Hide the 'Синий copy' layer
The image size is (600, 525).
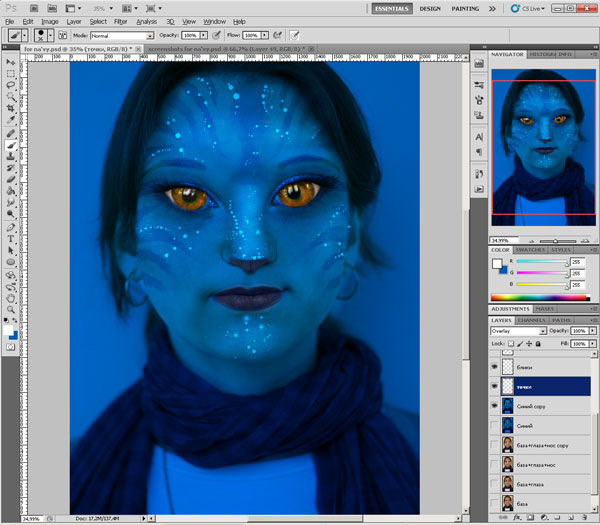click(x=495, y=406)
